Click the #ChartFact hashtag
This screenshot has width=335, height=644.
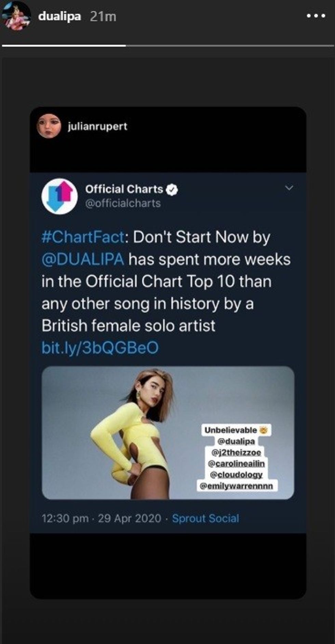(x=82, y=237)
